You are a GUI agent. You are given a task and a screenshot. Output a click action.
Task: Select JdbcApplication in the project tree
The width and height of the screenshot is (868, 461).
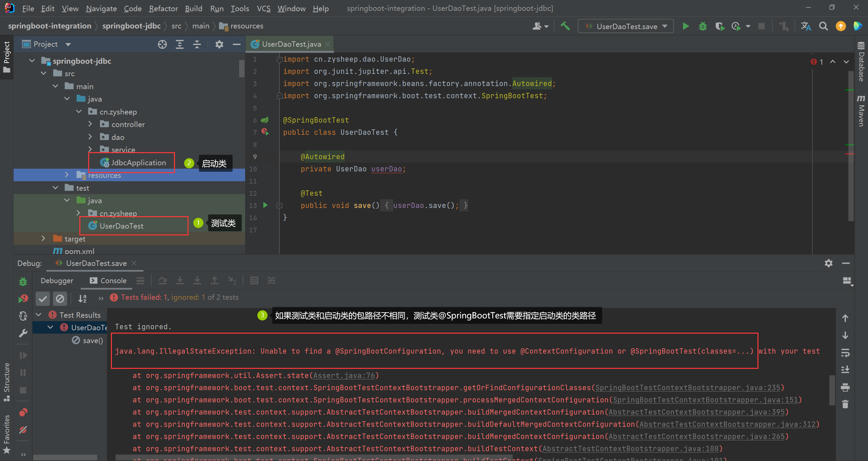(x=138, y=163)
